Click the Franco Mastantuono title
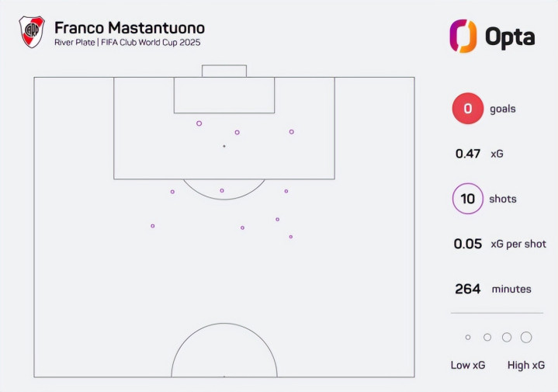558x392 pixels. (130, 28)
